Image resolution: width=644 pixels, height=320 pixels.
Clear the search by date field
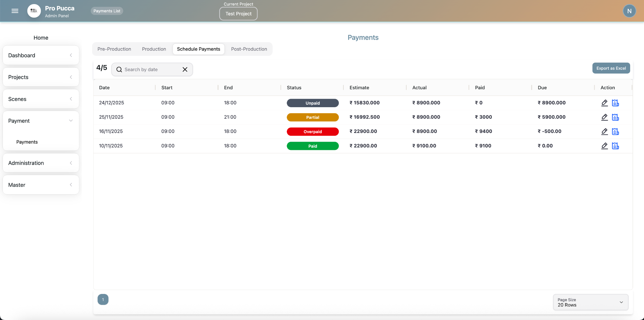185,69
